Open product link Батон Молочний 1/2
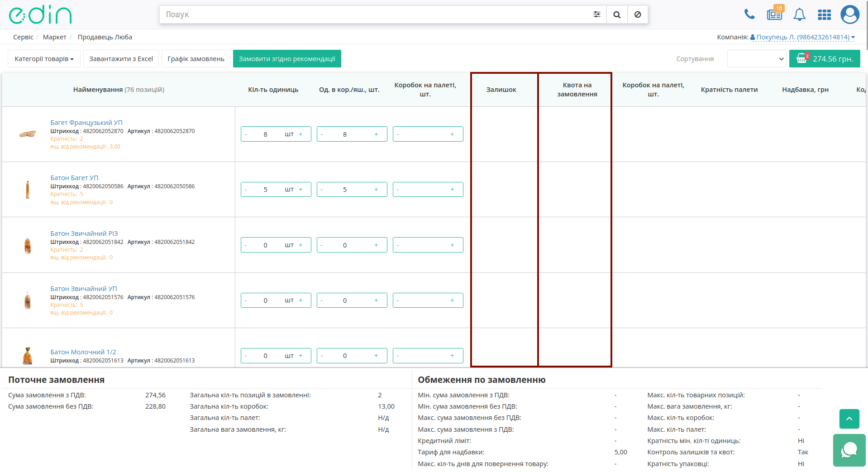The width and height of the screenshot is (868, 472). click(83, 352)
